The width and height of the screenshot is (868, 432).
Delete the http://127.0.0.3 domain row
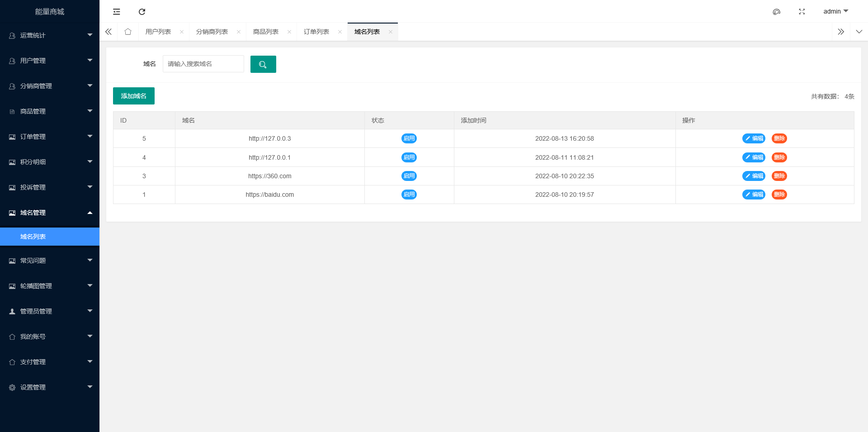pos(779,138)
